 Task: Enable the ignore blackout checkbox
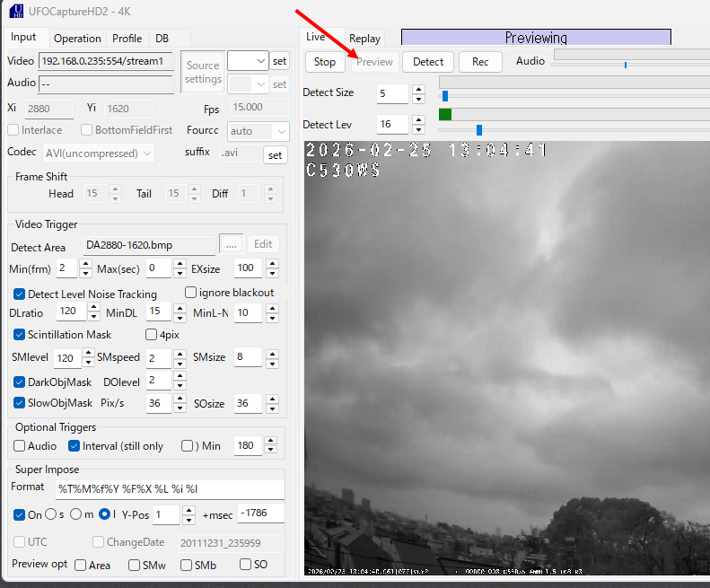(x=190, y=293)
